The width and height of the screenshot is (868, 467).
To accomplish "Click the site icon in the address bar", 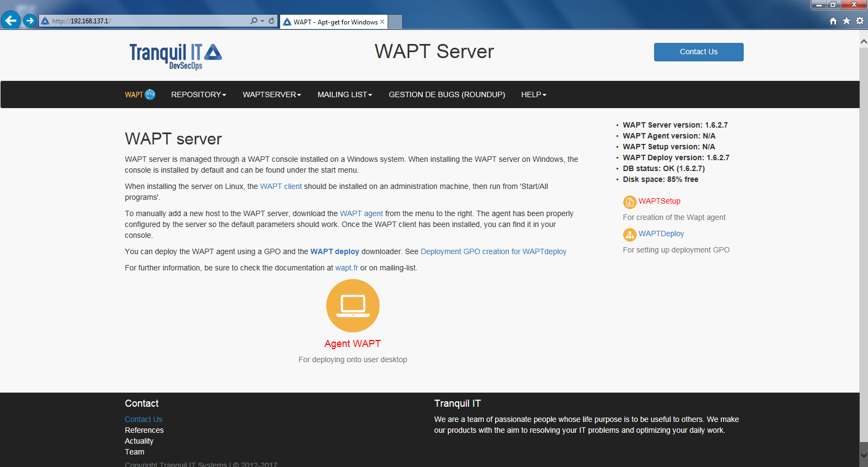I will pyautogui.click(x=45, y=21).
